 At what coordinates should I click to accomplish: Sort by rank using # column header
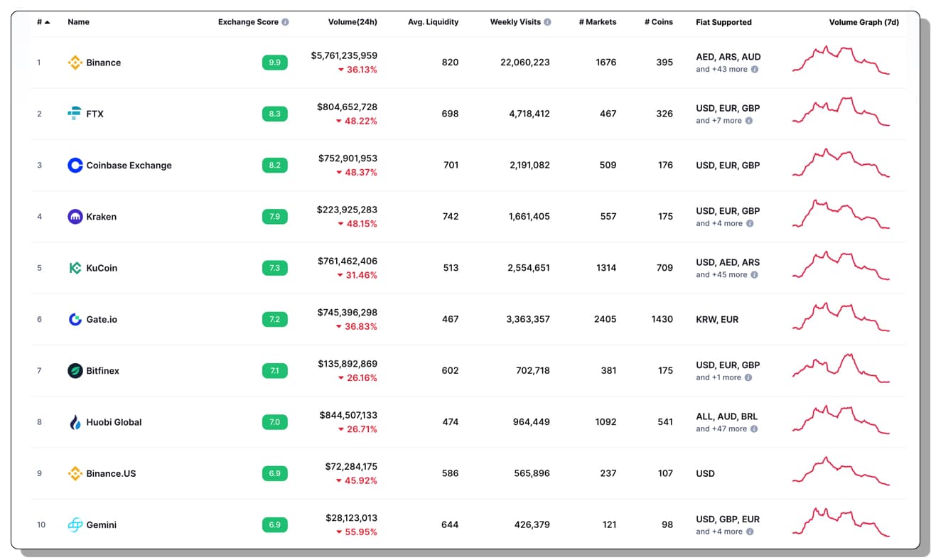[x=43, y=22]
